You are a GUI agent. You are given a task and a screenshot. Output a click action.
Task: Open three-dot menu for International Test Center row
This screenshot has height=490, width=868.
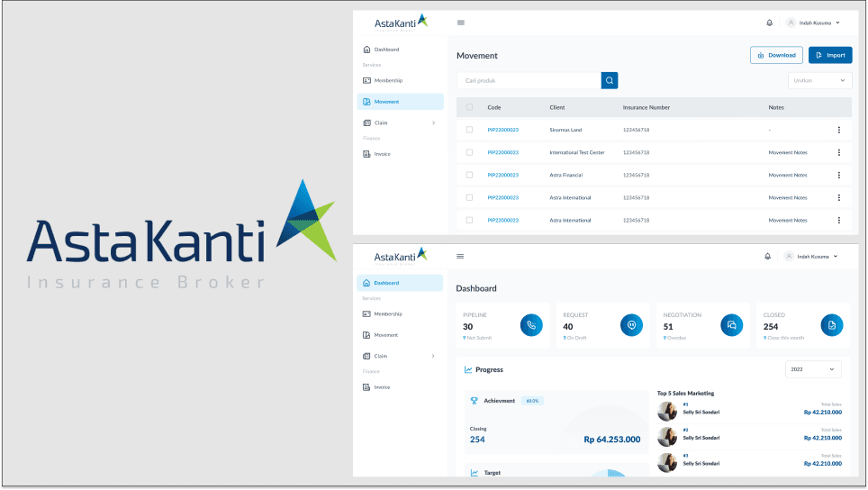pyautogui.click(x=839, y=152)
